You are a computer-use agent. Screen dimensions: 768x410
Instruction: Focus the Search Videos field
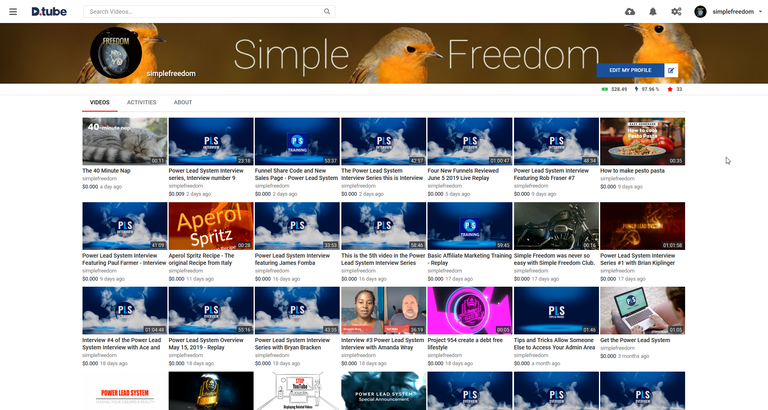(x=209, y=11)
